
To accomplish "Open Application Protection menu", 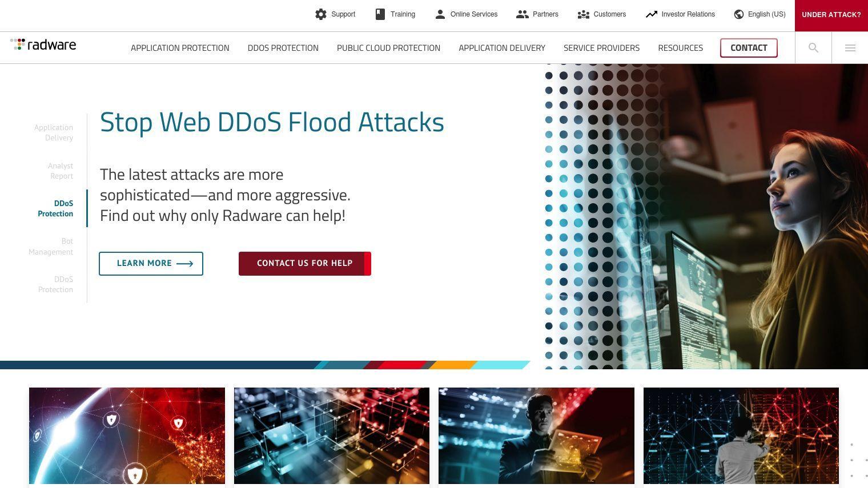I will [180, 48].
